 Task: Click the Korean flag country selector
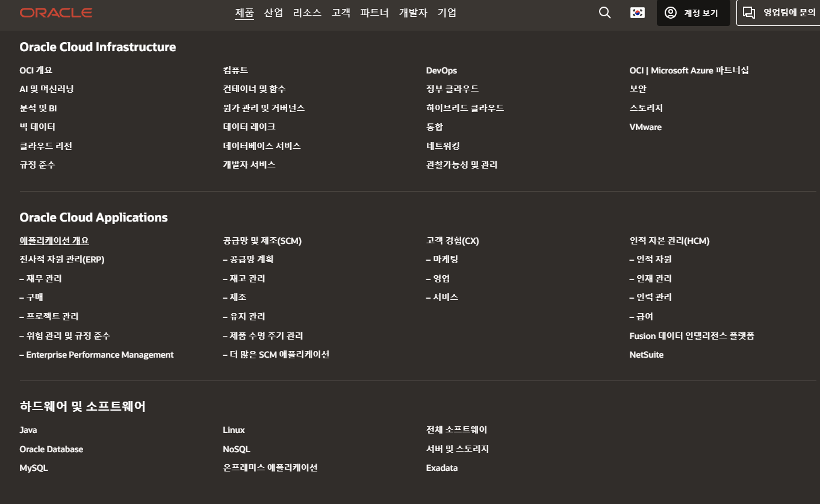tap(638, 13)
